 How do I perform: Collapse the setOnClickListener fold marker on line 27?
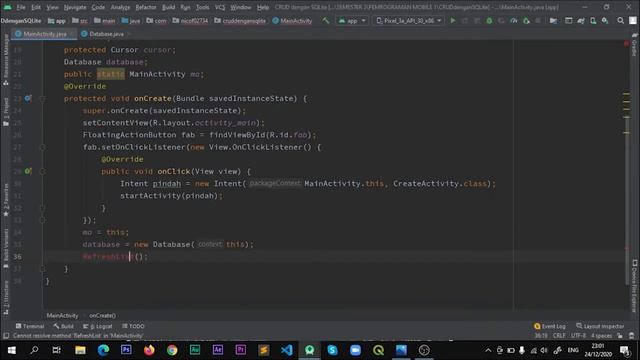tap(42, 147)
